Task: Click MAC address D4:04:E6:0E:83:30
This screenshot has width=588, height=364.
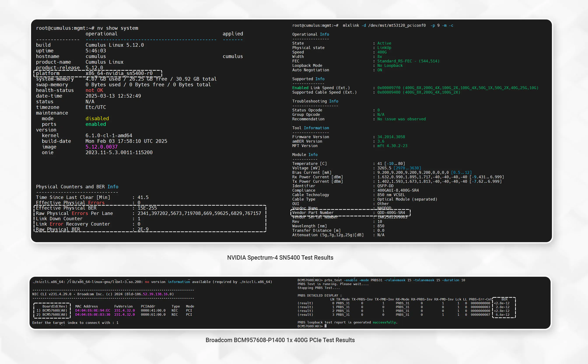Action: coord(93,315)
